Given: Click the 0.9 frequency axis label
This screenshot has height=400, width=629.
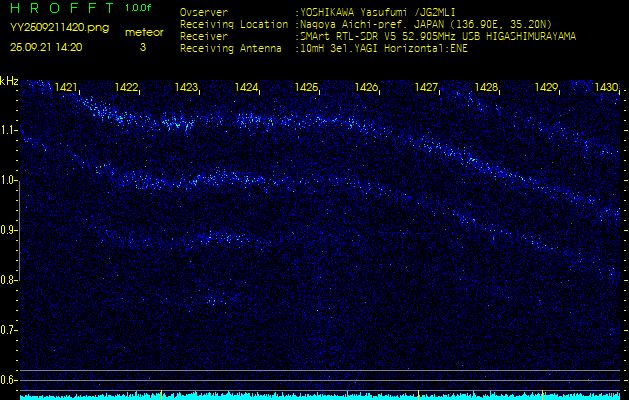Looking at the screenshot, I should [x=10, y=230].
